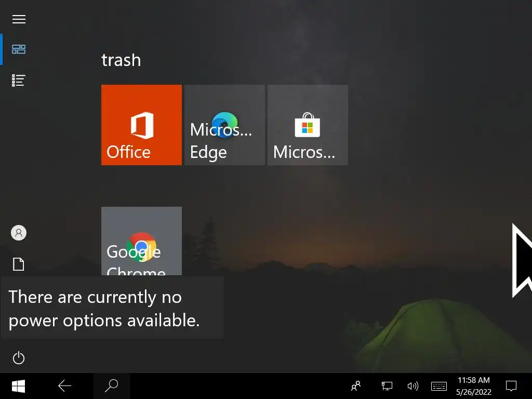Open network status icon in tray
The image size is (532, 399).
[x=387, y=386]
